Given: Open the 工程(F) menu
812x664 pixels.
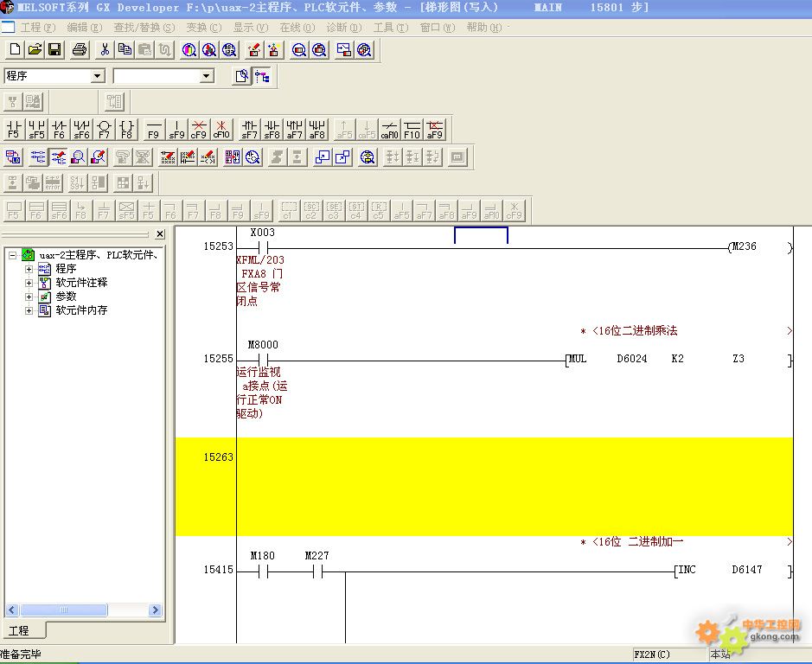Looking at the screenshot, I should [38, 28].
